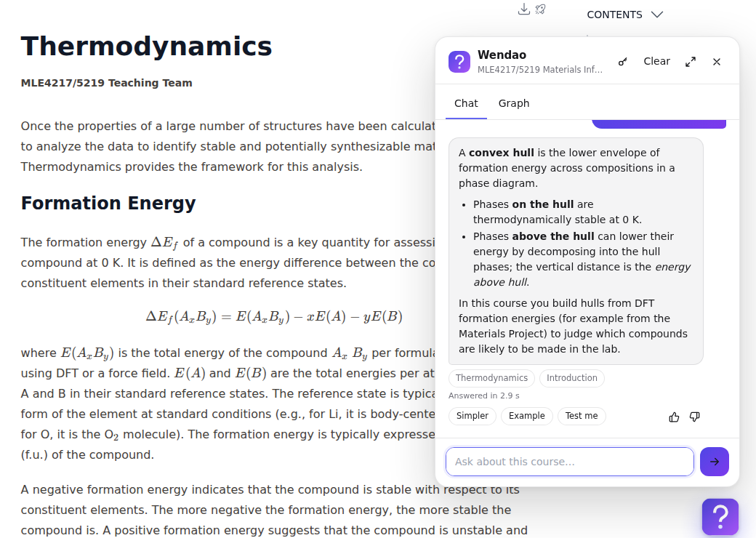Click the Wendao purple question-mark logo
The width and height of the screenshot is (756, 538).
click(x=459, y=62)
